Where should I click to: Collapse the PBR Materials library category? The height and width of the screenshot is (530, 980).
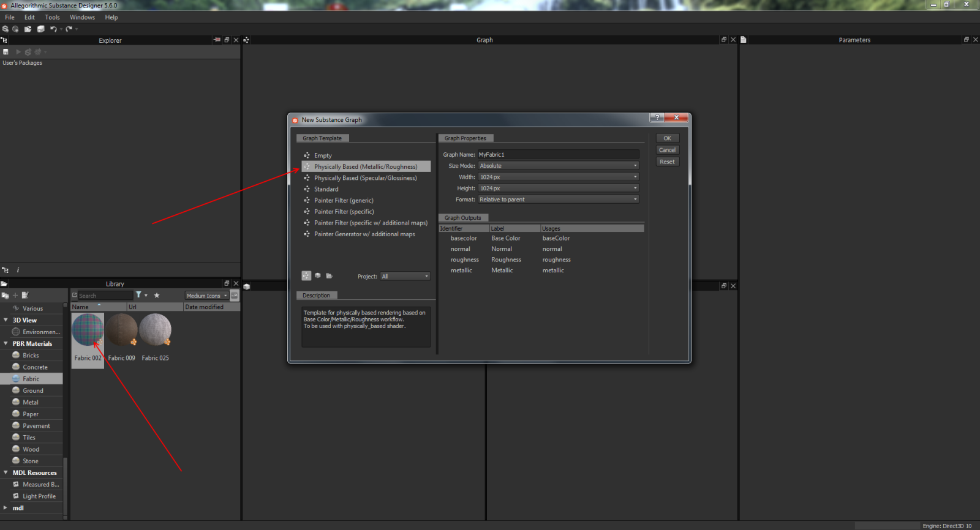pos(6,344)
